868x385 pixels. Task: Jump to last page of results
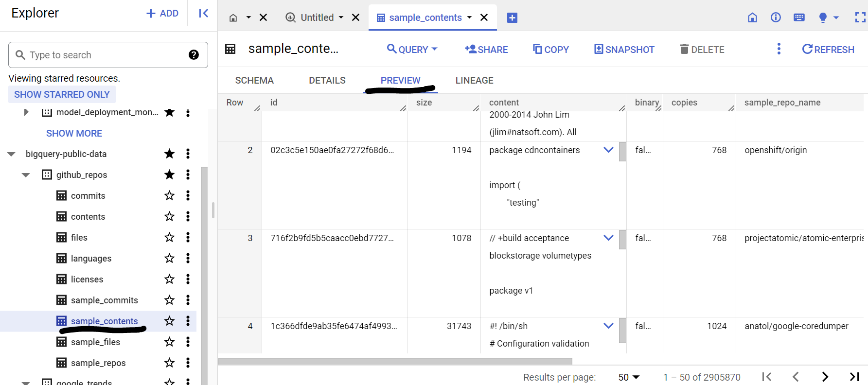(854, 377)
